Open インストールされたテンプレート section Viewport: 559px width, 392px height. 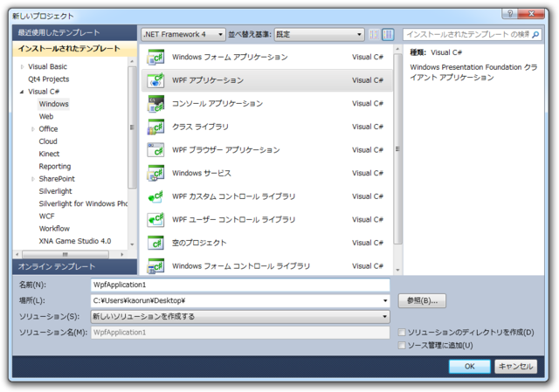coord(74,49)
